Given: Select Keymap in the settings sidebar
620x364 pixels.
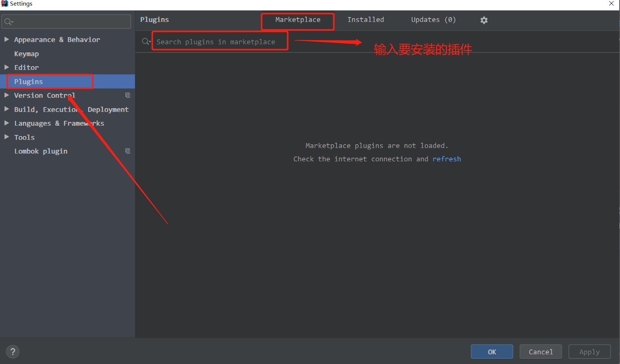Looking at the screenshot, I should click(x=26, y=54).
